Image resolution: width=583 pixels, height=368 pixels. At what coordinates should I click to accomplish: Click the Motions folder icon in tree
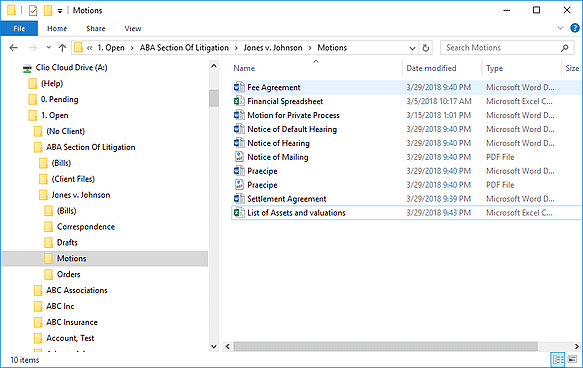coord(48,258)
